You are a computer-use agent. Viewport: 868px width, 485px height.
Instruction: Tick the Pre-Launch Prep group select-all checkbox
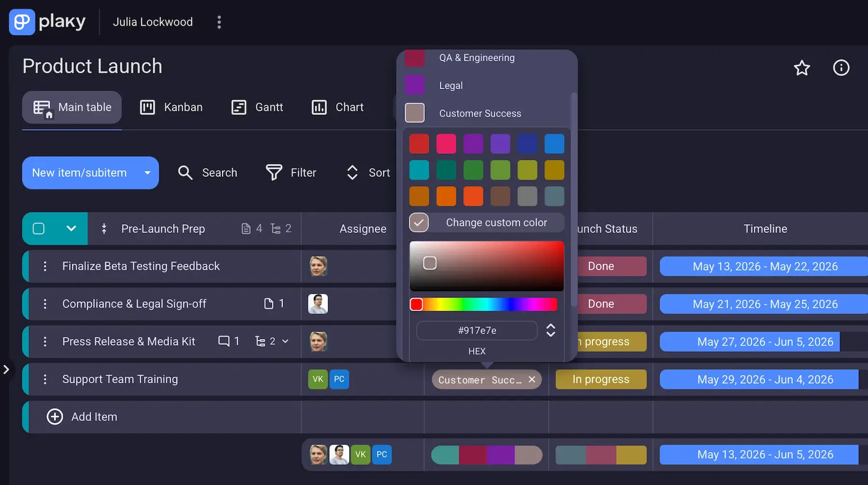click(39, 229)
